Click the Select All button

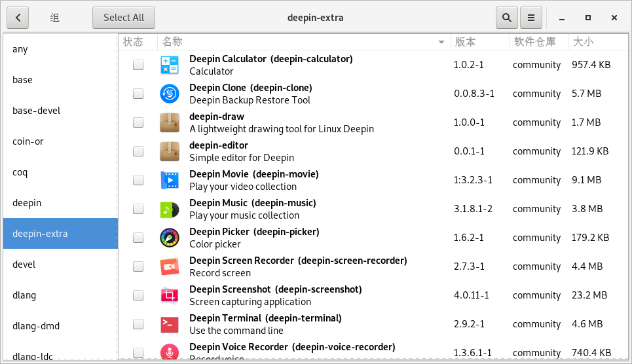[124, 18]
